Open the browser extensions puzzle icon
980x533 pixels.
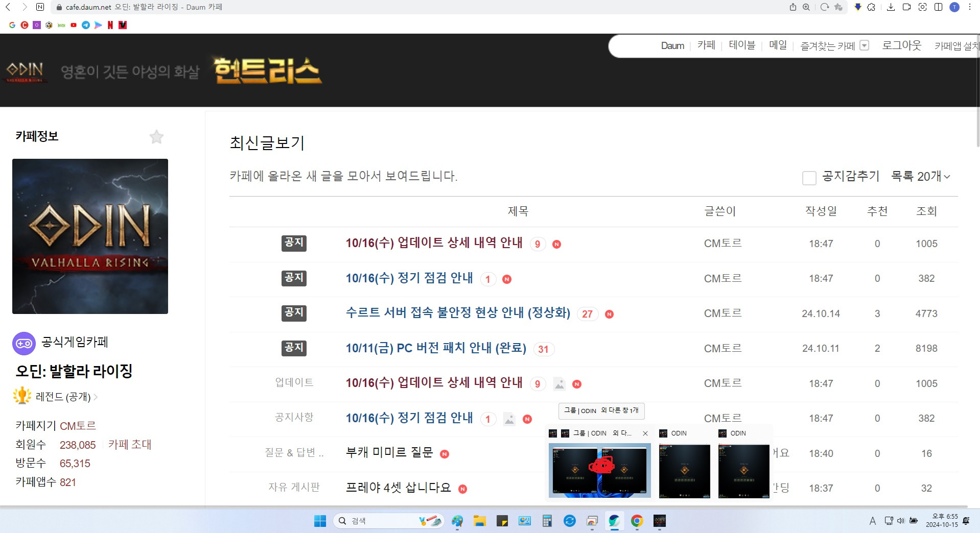tap(872, 7)
